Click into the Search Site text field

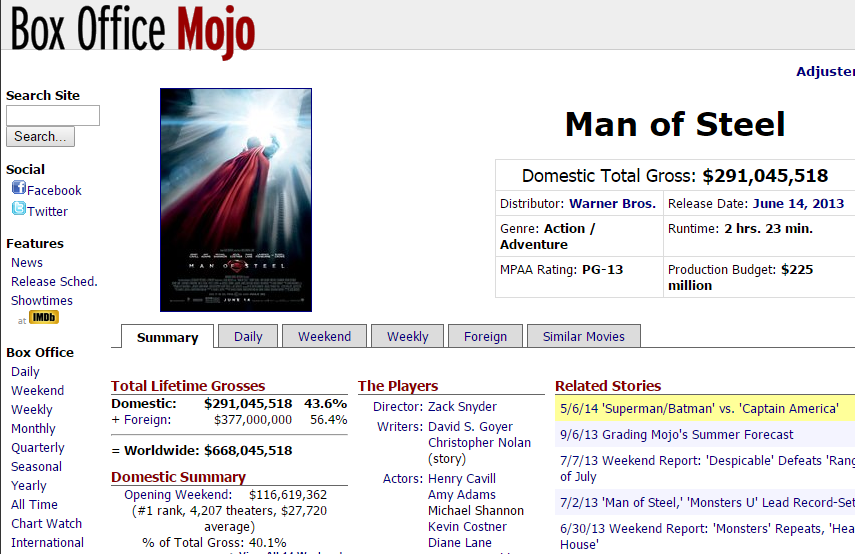(x=53, y=115)
